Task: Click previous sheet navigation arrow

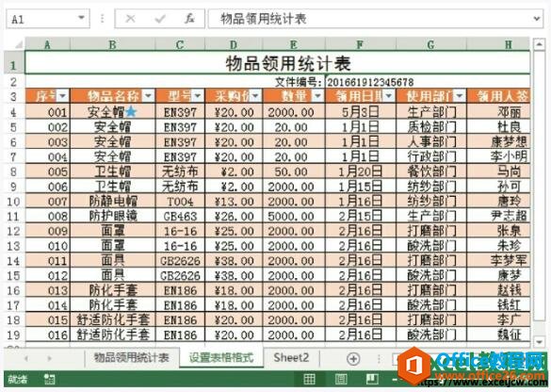Action: point(26,358)
